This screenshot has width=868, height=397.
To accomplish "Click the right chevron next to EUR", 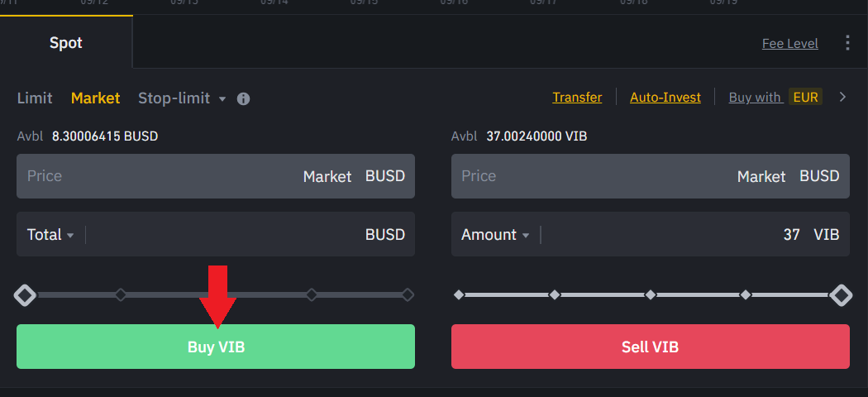I will click(x=842, y=98).
